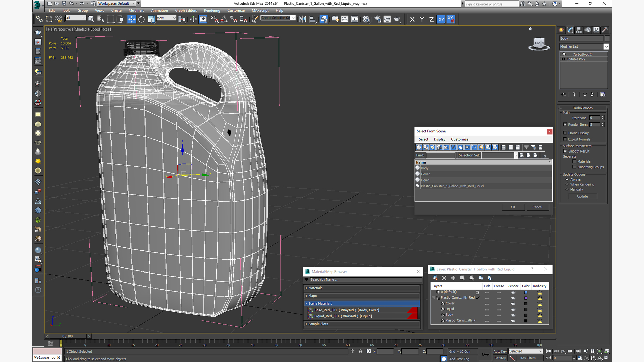The width and height of the screenshot is (644, 362).
Task: Select the Move transform tool
Action: click(131, 19)
